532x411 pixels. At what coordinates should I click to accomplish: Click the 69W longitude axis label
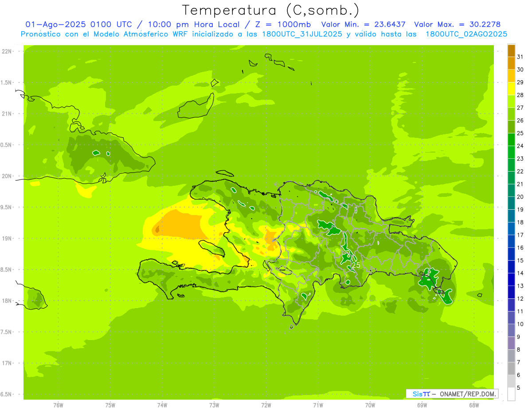[x=422, y=406]
